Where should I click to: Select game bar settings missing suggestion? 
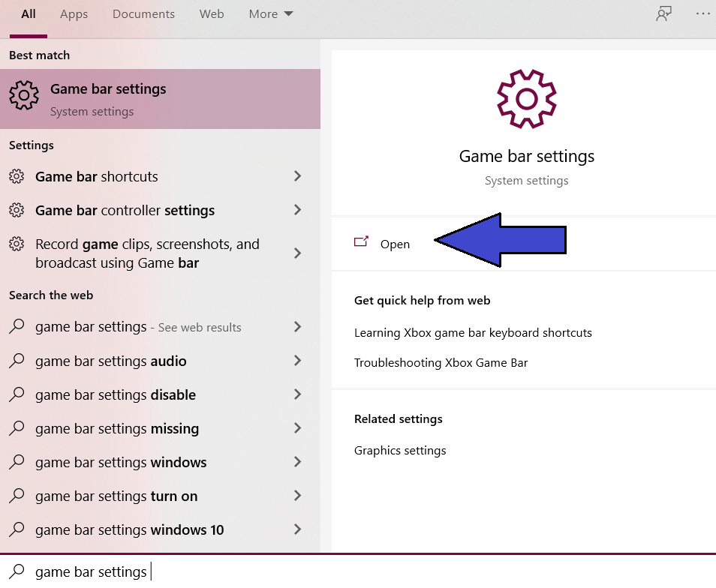click(x=160, y=428)
